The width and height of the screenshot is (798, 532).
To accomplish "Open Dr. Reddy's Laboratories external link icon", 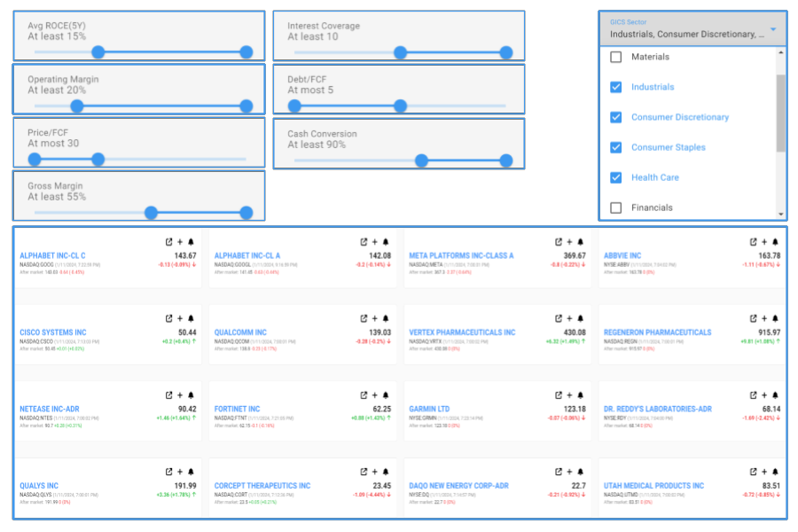I will pos(753,395).
